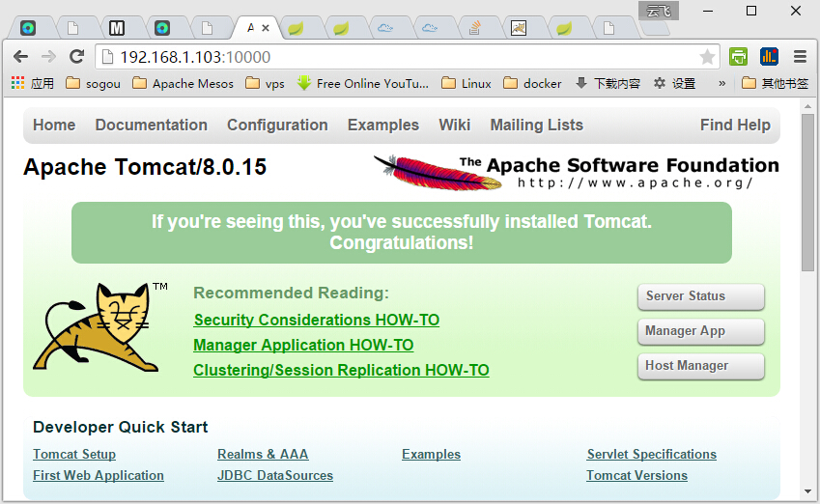Screen dimensions: 820x504
Task: Open the vps bookmark folder
Action: 265,83
